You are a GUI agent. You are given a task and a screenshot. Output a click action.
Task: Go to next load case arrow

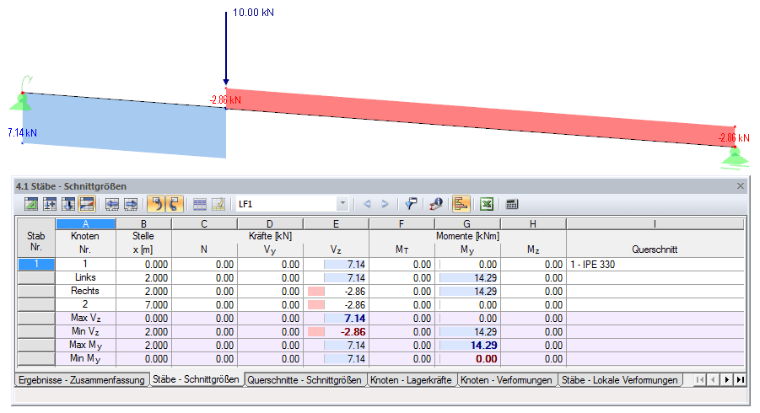tap(385, 204)
